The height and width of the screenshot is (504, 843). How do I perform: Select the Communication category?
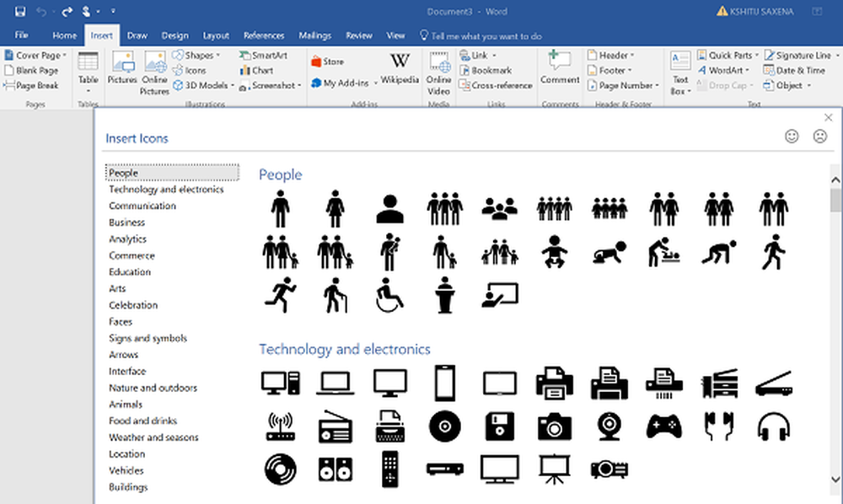point(142,206)
